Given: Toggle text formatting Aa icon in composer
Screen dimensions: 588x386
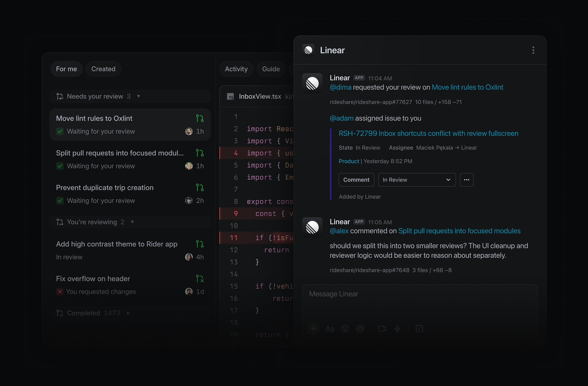Looking at the screenshot, I should coord(330,329).
